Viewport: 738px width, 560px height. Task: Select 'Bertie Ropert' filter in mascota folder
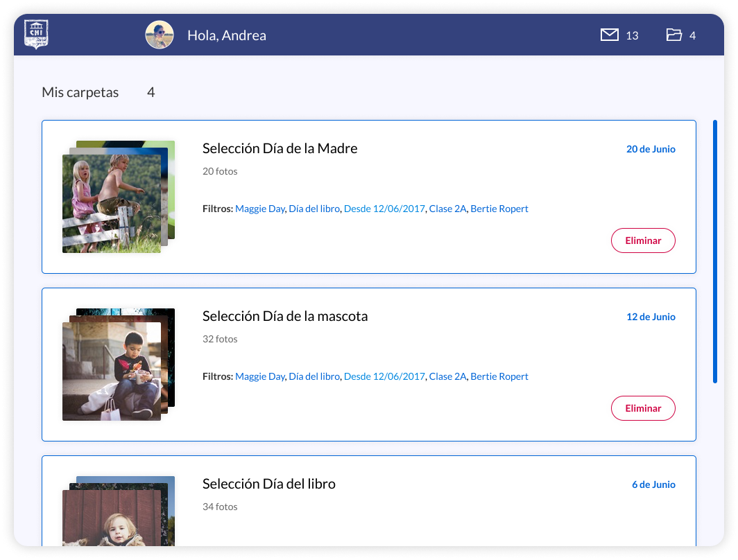499,376
